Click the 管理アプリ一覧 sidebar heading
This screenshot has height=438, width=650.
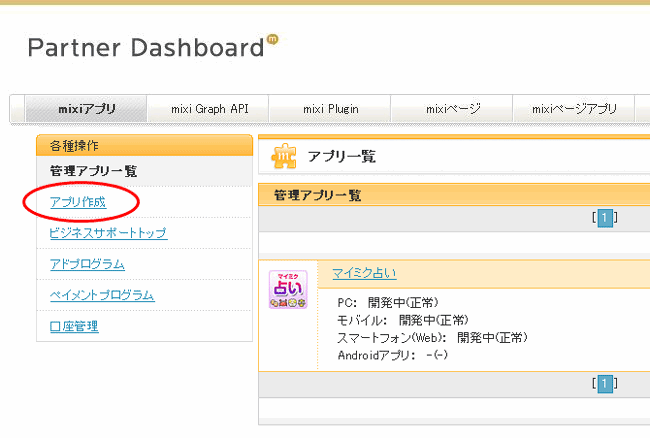[x=93, y=171]
